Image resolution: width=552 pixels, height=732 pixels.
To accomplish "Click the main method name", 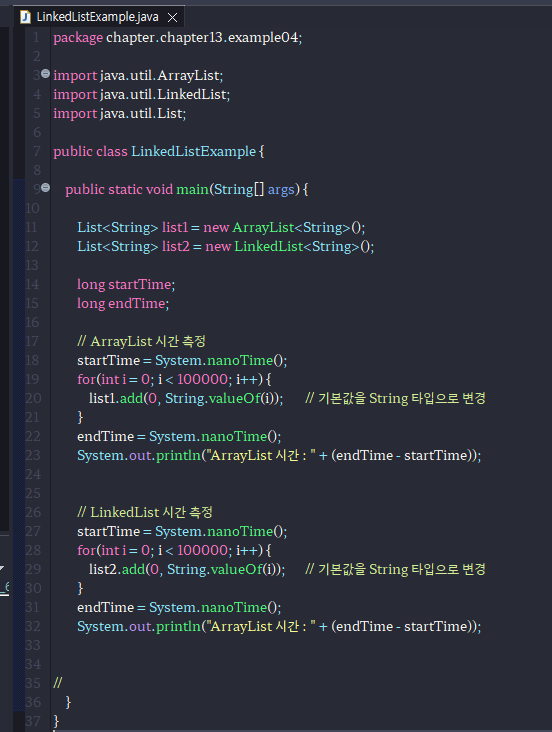I will click(x=192, y=190).
